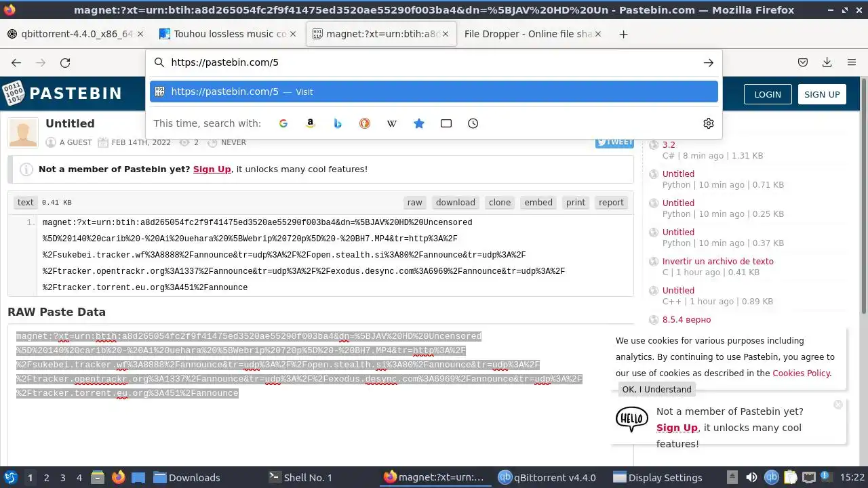
Task: Search this time with Google
Action: click(283, 123)
